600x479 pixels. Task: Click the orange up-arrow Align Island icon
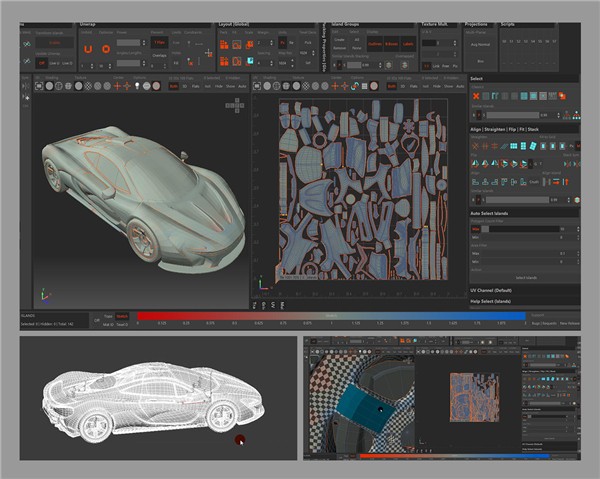pos(566,182)
